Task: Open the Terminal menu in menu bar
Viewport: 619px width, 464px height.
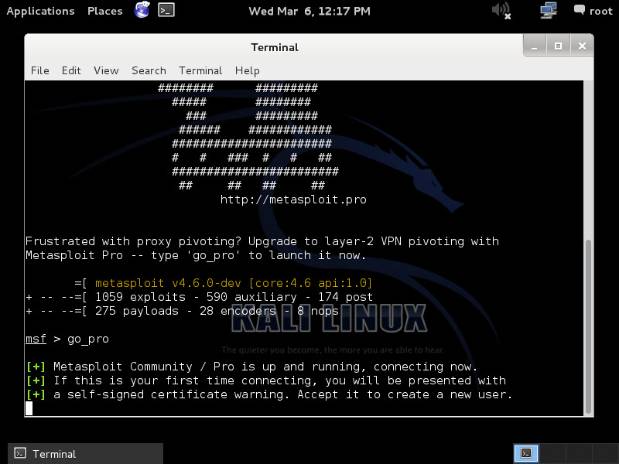Action: (200, 71)
